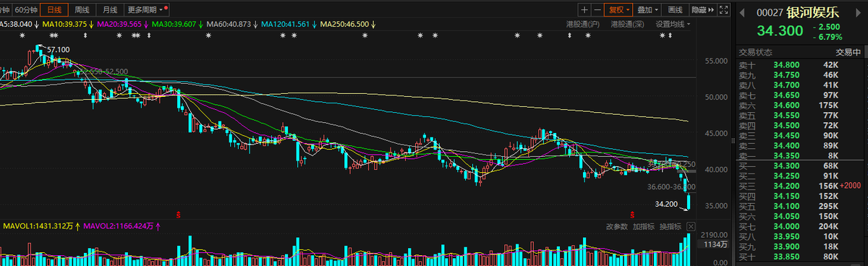Select 卖三 ask row 34.450
Screen dimensions: 868x266
(799, 136)
